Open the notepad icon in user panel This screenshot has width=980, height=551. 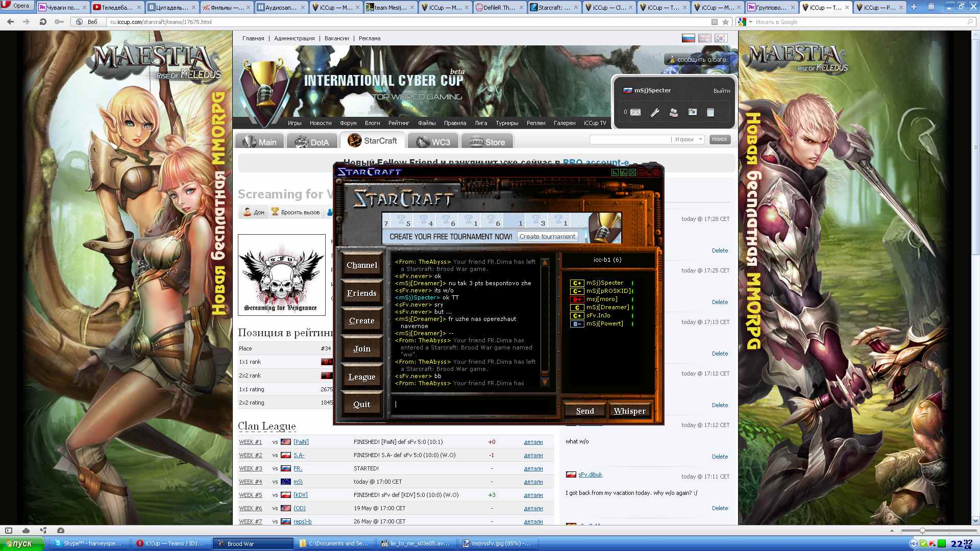point(710,112)
